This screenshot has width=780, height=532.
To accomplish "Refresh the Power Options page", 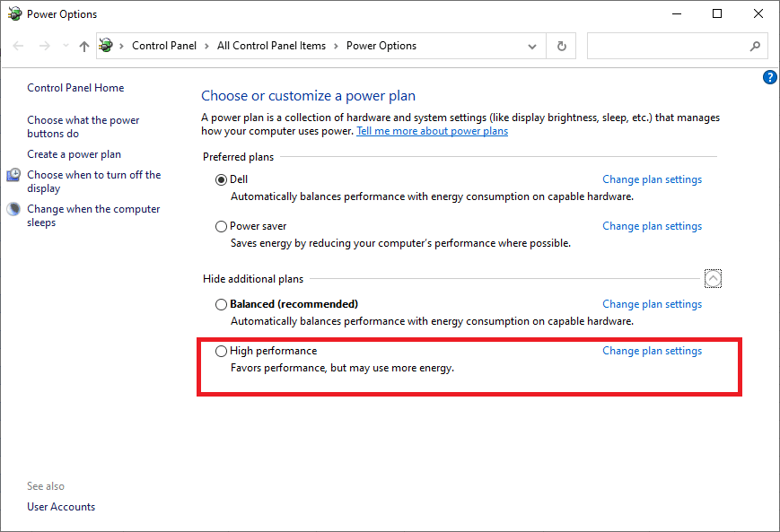I will point(562,46).
